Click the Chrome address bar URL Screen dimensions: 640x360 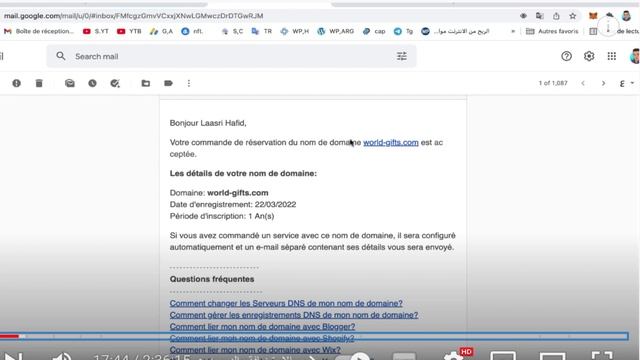pos(133,16)
